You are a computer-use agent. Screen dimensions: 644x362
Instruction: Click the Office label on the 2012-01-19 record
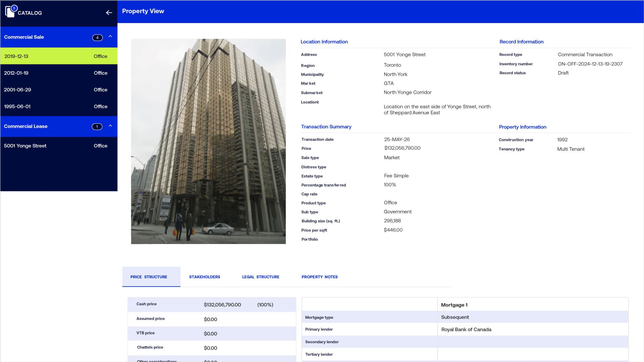101,73
